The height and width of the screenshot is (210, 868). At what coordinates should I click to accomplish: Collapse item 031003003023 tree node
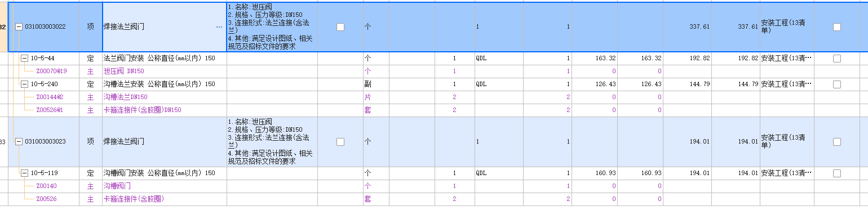(19, 141)
